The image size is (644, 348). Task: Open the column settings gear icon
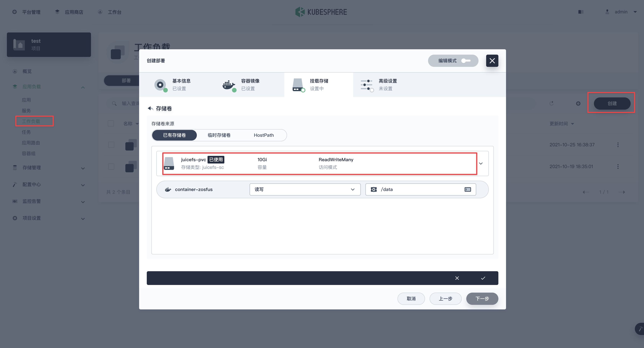[578, 103]
